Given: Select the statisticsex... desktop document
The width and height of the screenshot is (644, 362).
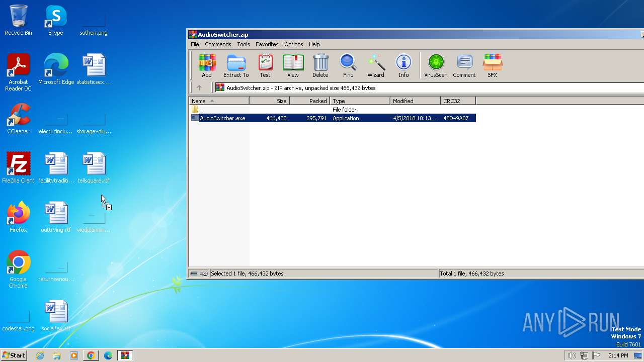Looking at the screenshot, I should click(x=94, y=69).
